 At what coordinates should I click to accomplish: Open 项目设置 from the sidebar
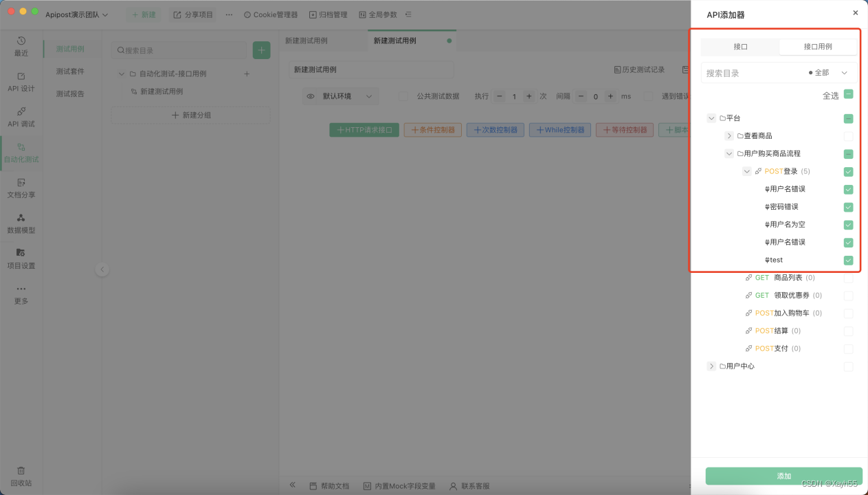coord(21,259)
